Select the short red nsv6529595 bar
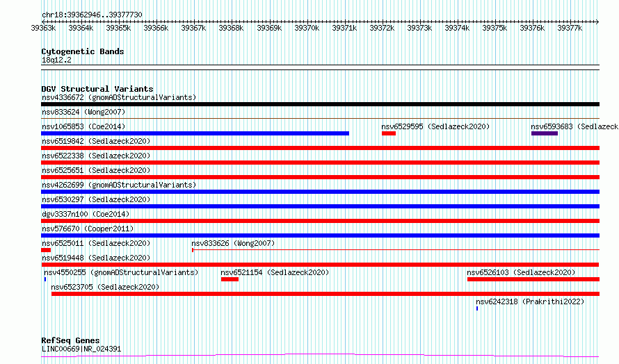 tap(389, 133)
